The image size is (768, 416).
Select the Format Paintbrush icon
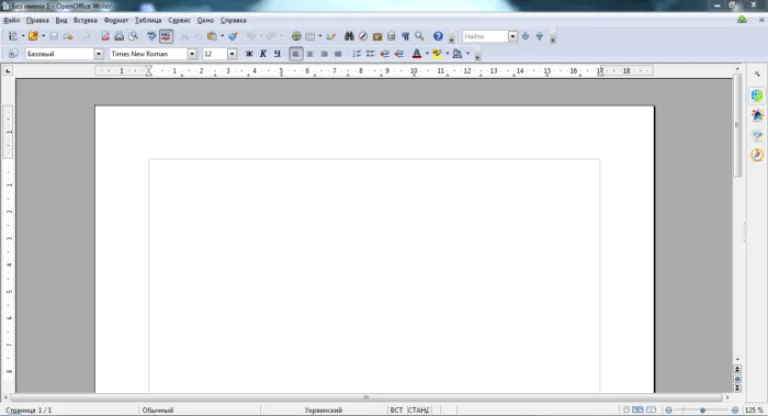click(233, 36)
